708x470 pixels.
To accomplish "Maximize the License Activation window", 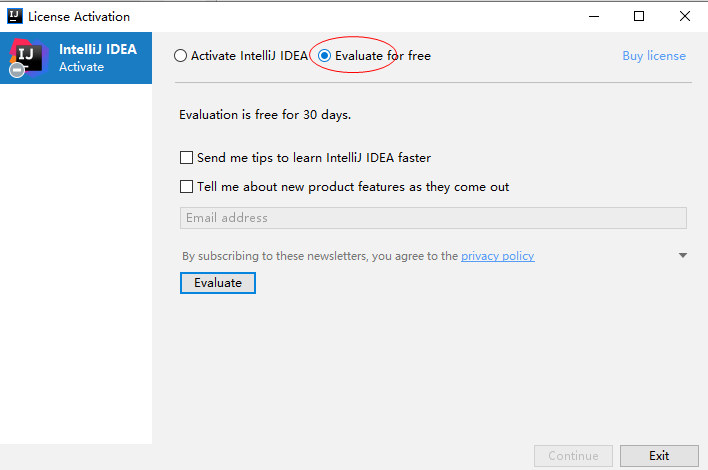I will (x=639, y=16).
